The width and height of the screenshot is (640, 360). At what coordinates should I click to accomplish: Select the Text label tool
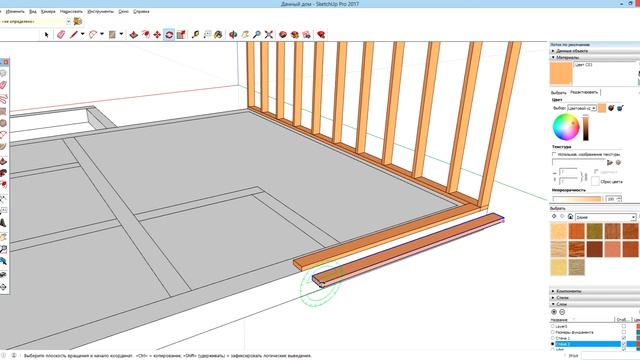(207, 35)
